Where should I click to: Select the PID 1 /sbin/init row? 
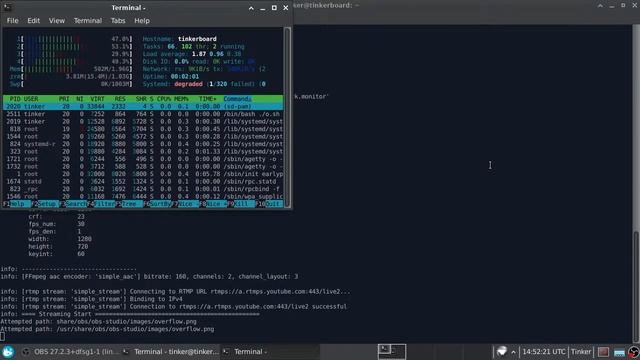click(x=143, y=174)
